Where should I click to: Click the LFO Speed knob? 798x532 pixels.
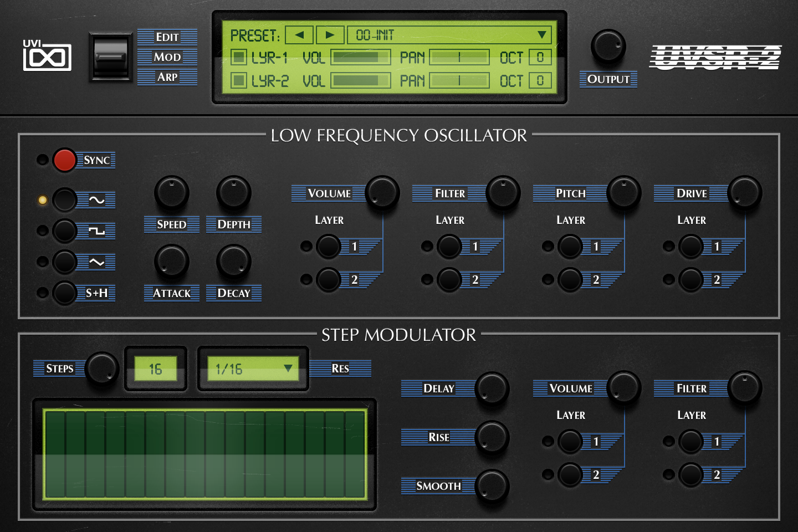[x=171, y=193]
